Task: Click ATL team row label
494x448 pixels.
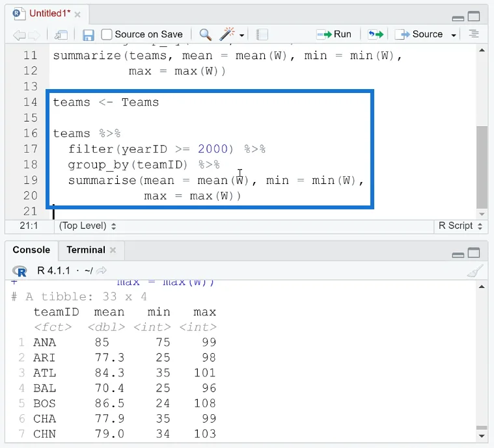Action: 44,373
